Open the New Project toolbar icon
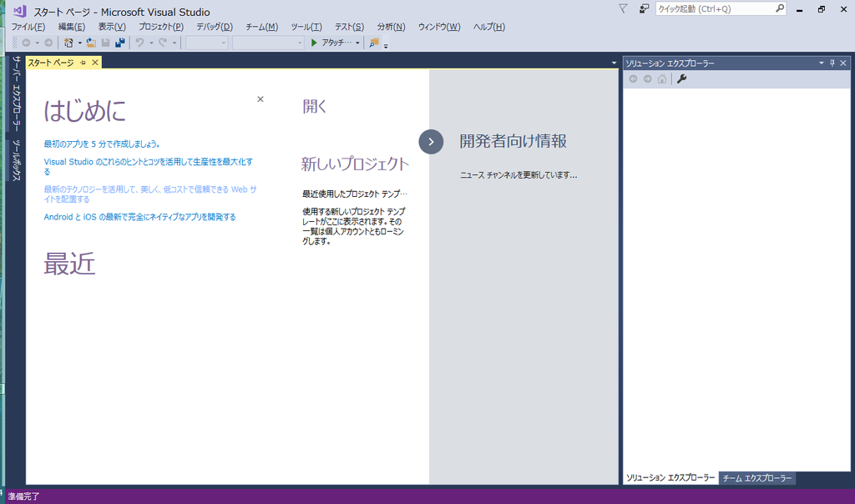The width and height of the screenshot is (855, 504). coord(67,43)
